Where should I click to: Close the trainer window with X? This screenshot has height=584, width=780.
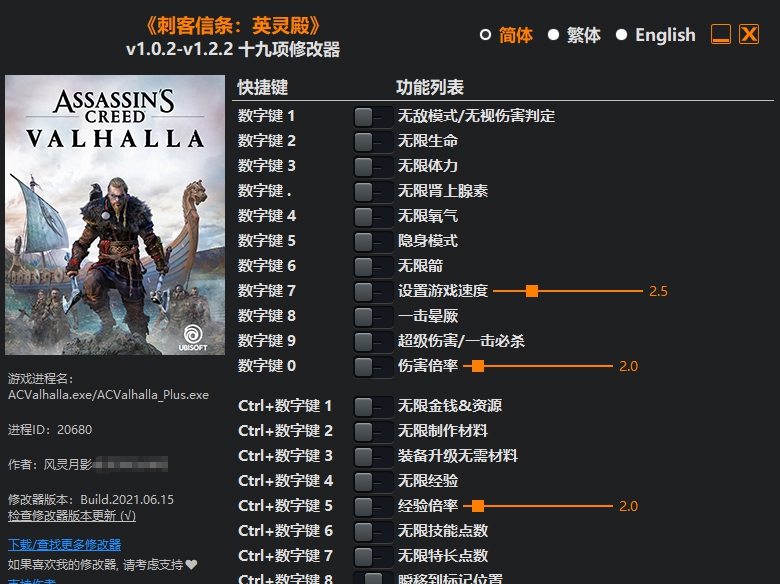pyautogui.click(x=749, y=35)
